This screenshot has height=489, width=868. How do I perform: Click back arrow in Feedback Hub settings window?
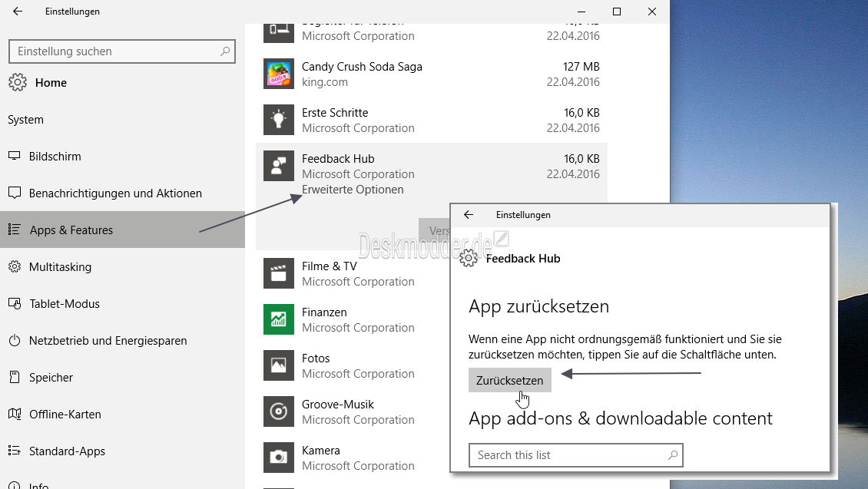[x=469, y=215]
